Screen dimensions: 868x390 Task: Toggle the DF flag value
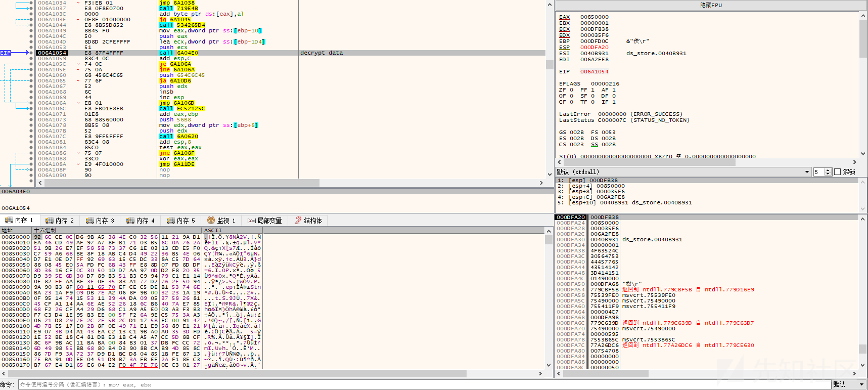pyautogui.click(x=614, y=96)
